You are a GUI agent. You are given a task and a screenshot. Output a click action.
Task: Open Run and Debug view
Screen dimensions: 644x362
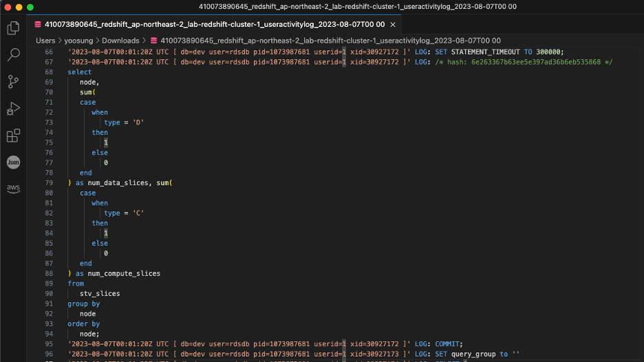point(13,109)
